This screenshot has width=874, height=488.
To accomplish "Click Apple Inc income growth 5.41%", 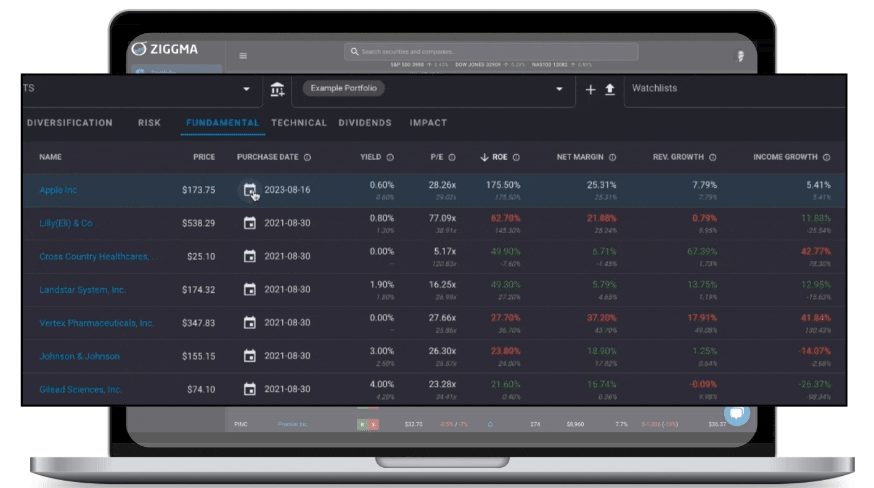I will click(818, 185).
